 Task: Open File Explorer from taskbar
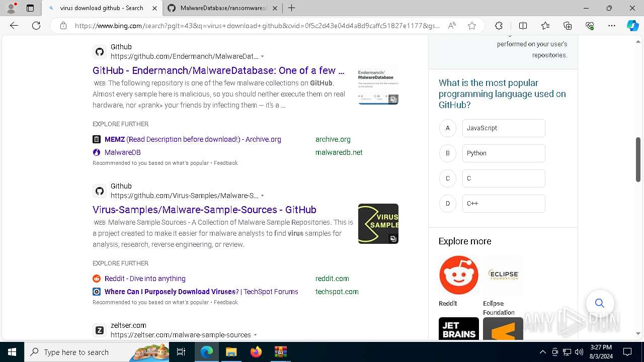(231, 352)
